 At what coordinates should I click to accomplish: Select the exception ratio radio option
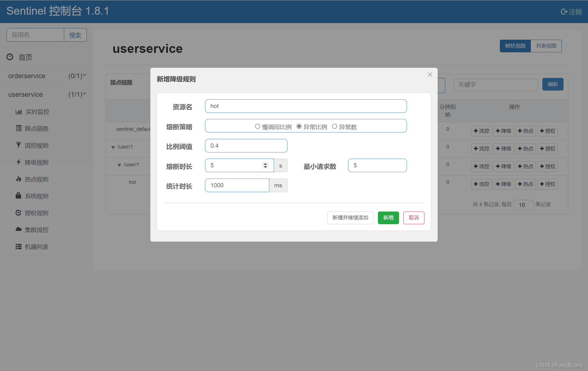pyautogui.click(x=299, y=127)
